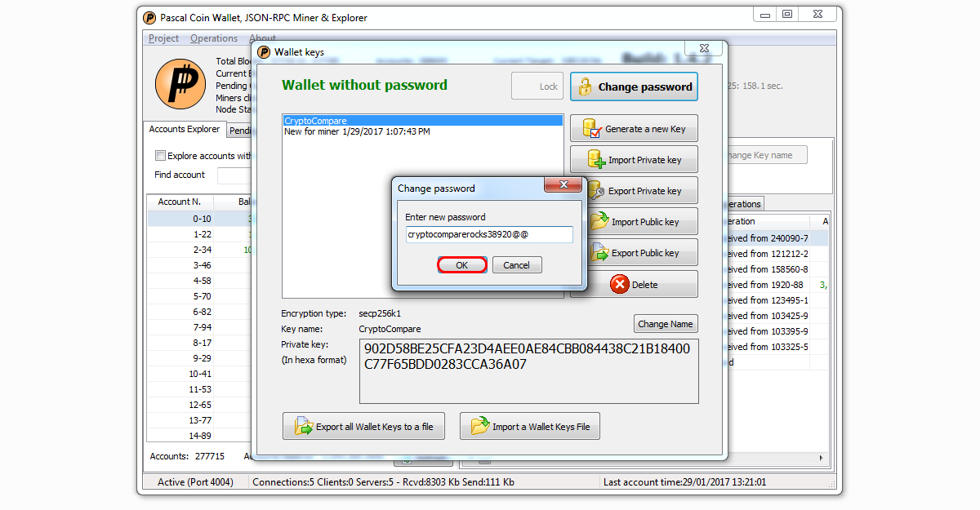Click the Generate a new Key coin icon
Viewport: 980px width, 510px height.
[x=591, y=129]
